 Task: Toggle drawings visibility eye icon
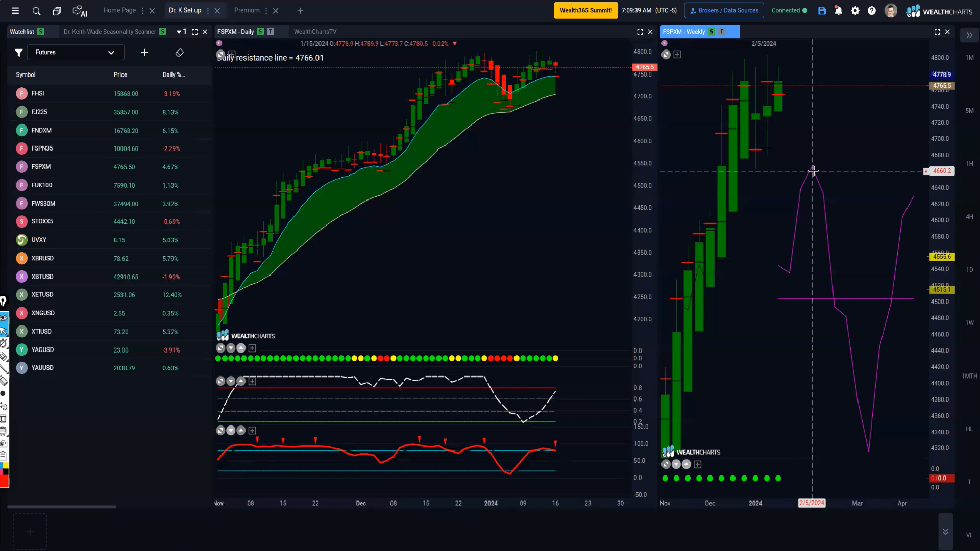3,318
